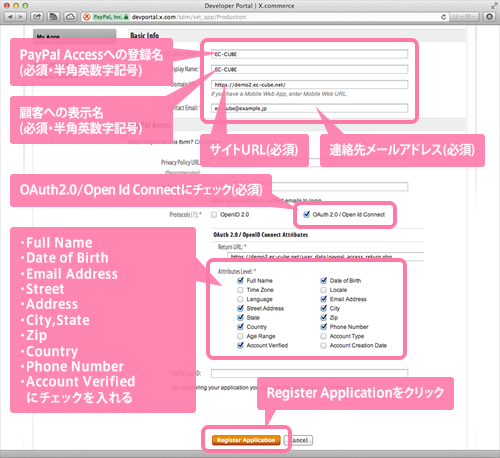Toggle the Street Address checkbox
Screen dimensions: 500x458
(x=240, y=308)
